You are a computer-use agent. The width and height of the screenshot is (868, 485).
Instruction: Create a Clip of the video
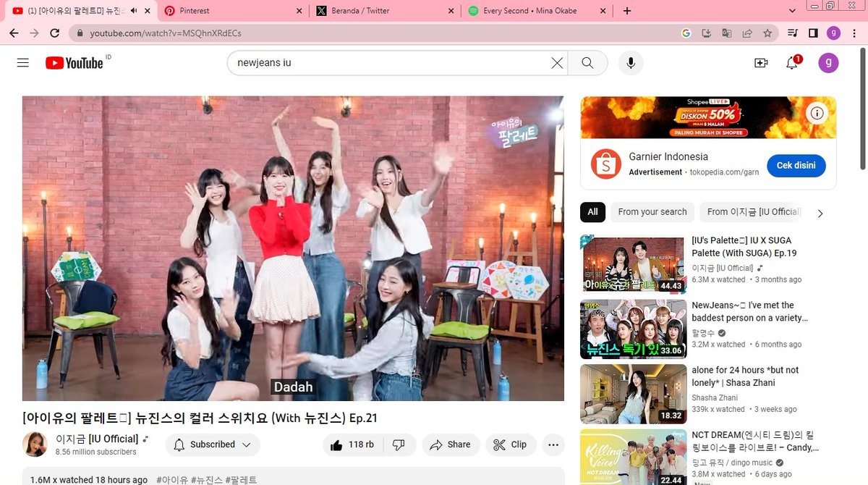tap(511, 444)
